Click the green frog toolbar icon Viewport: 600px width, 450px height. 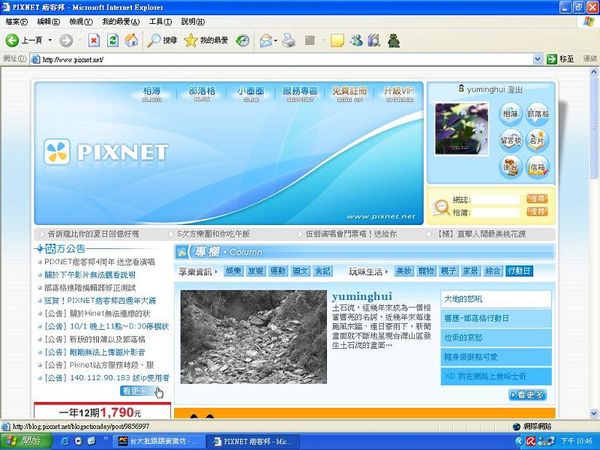pyautogui.click(x=394, y=40)
